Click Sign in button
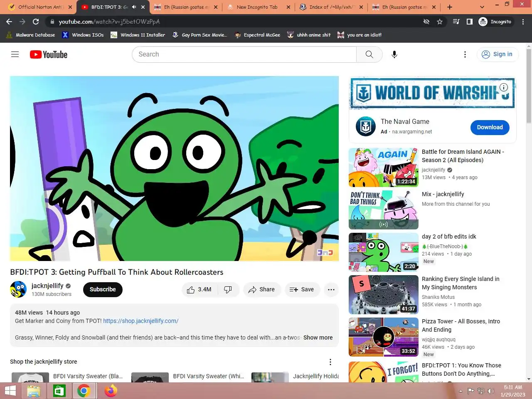The width and height of the screenshot is (532, 399). pyautogui.click(x=497, y=54)
